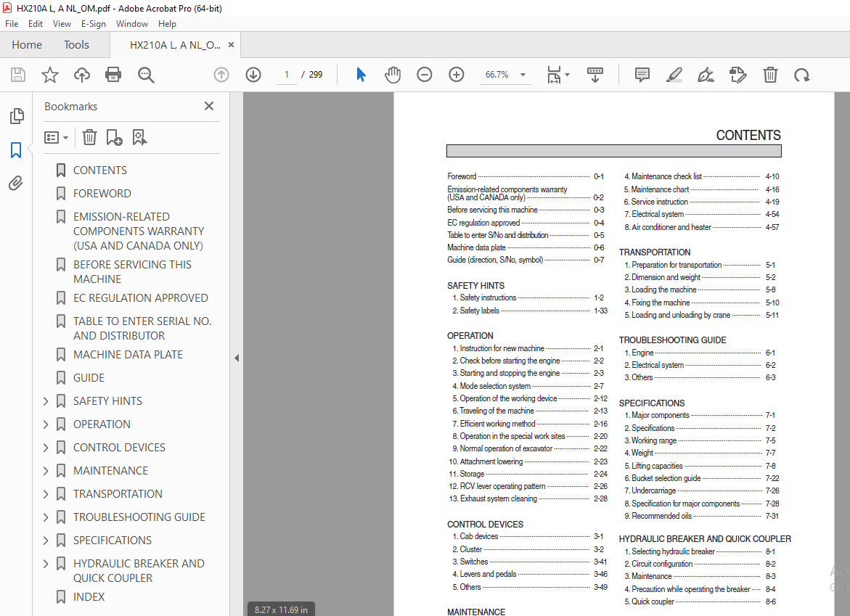Expand the TRANSPORTATION bookmark

coord(46,494)
